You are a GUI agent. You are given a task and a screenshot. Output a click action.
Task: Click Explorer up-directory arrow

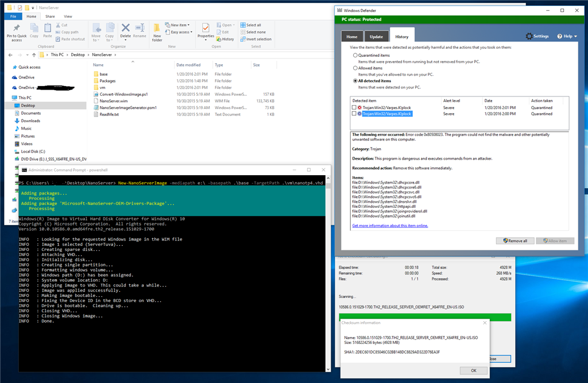tap(34, 55)
